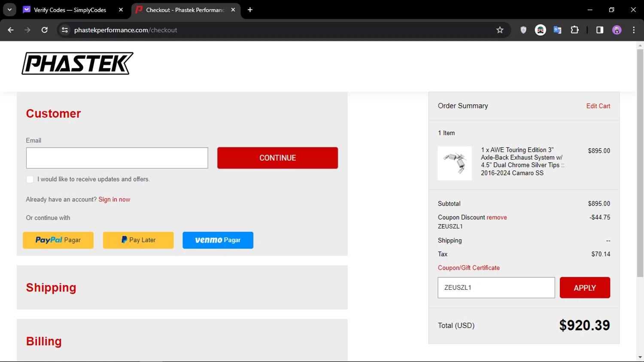644x362 pixels.
Task: Toggle the browser side panel
Action: 600,30
